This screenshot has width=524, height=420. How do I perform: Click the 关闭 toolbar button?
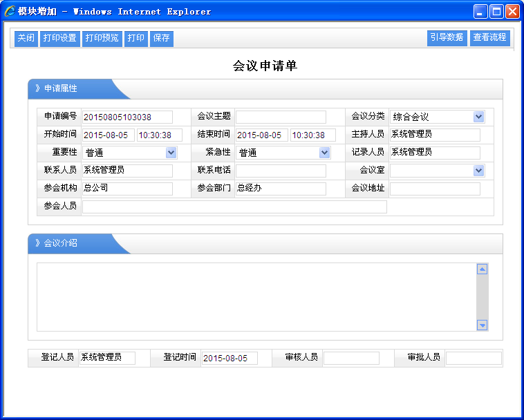click(26, 39)
